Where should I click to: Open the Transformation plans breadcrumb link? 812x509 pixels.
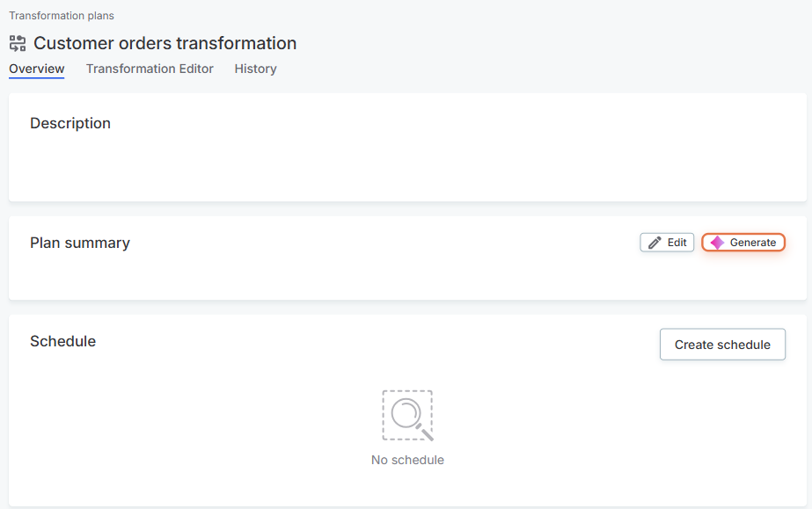[x=61, y=15]
